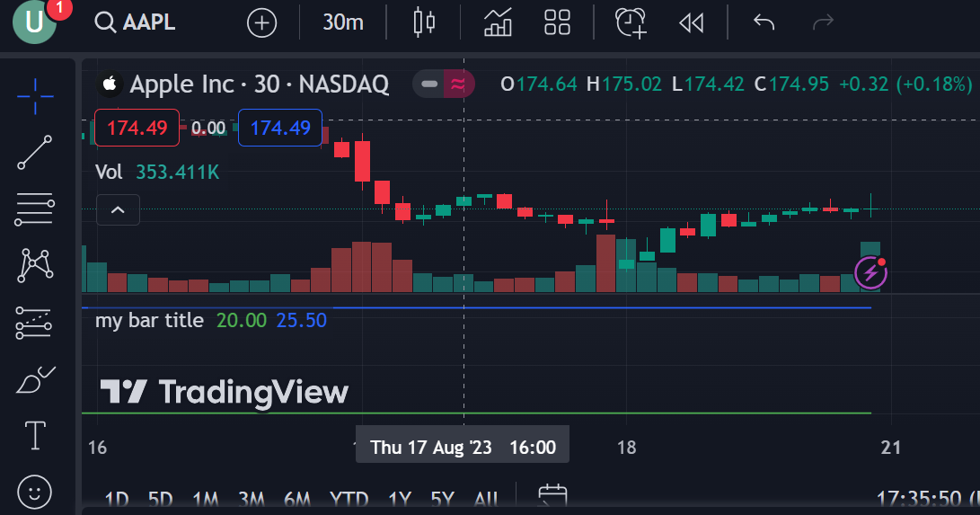
Task: Select the trend line drawing tool
Action: click(x=34, y=152)
